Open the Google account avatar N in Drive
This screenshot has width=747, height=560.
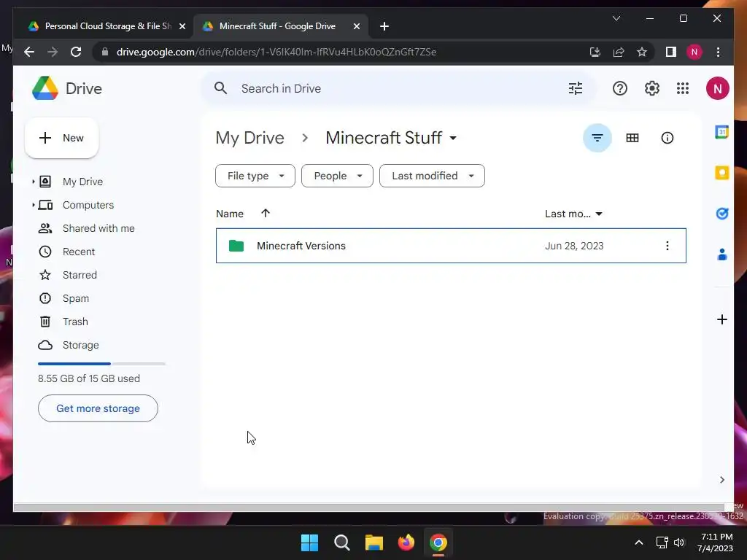tap(718, 88)
